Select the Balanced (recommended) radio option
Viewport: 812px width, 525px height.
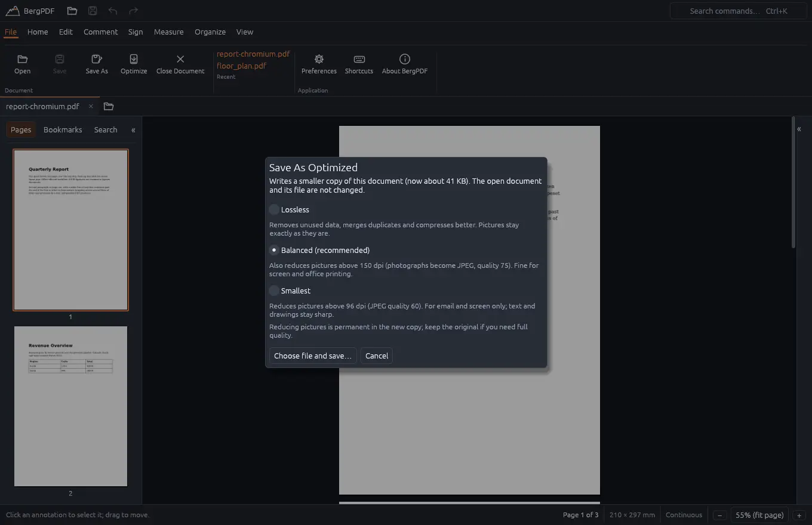pos(274,250)
